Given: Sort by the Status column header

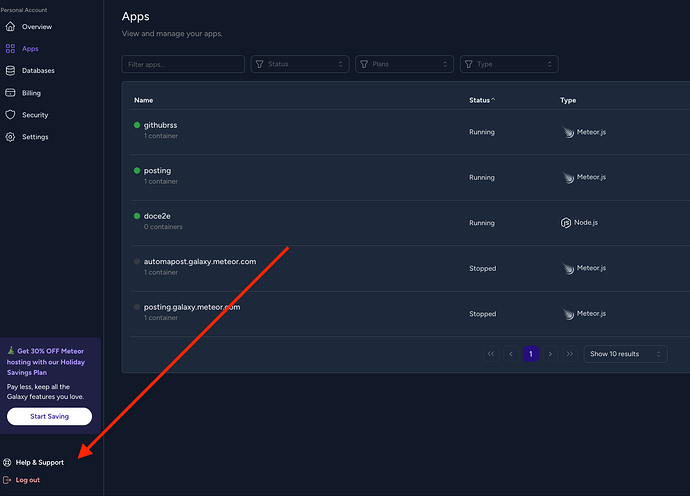Looking at the screenshot, I should tap(482, 100).
